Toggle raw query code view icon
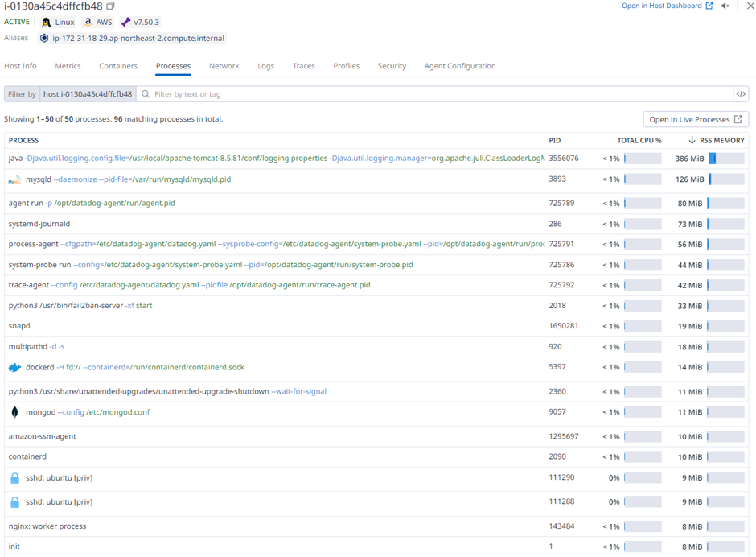 (x=741, y=94)
